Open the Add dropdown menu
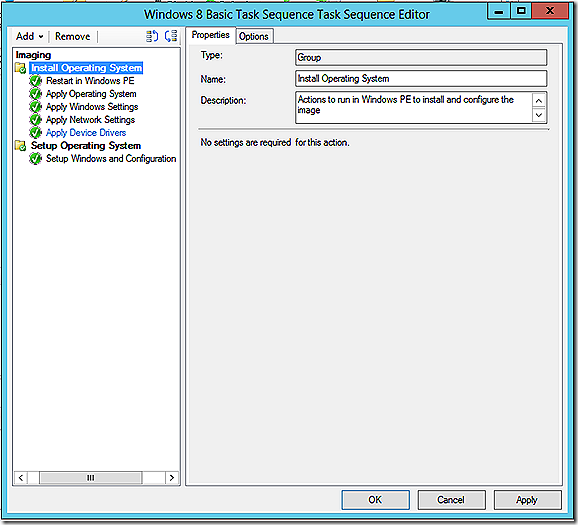 click(29, 36)
